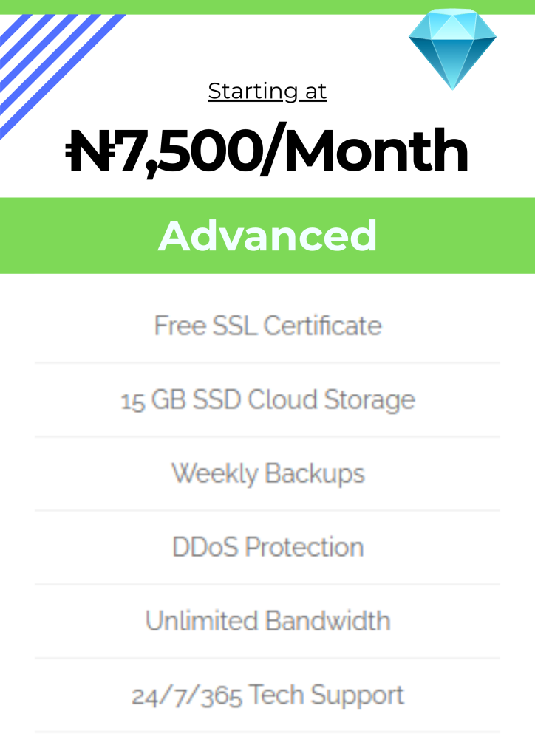Click the Weekly Backups feature

pyautogui.click(x=267, y=473)
